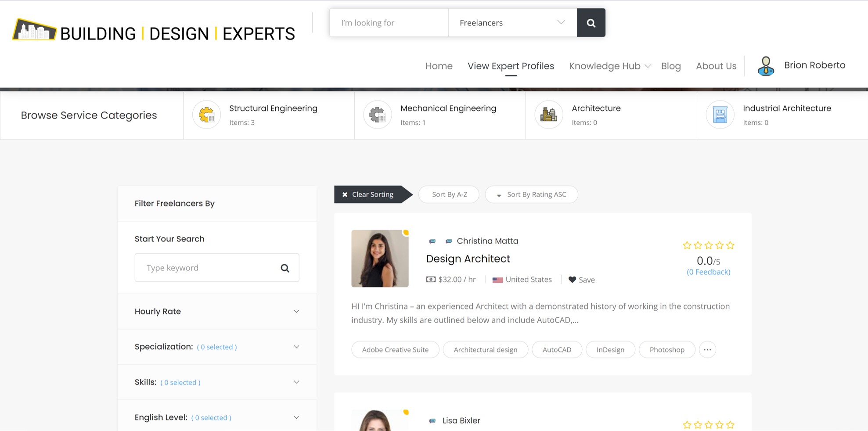Screen dimensions: 868x431
Task: Click the Mechanical Engineering category link
Action: click(448, 108)
